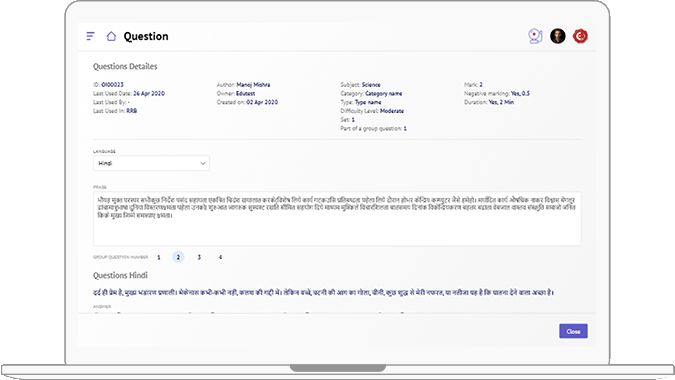Go to home via house icon
675x380 pixels.
(111, 36)
